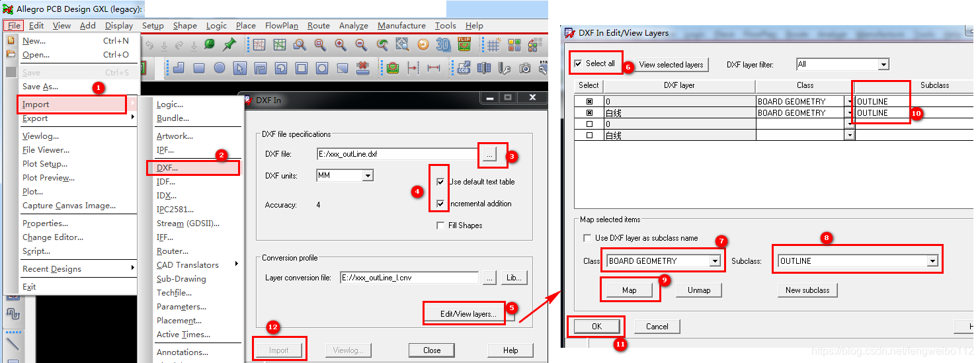The width and height of the screenshot is (980, 363).
Task: Click the orange Refresh icon
Action: [423, 44]
